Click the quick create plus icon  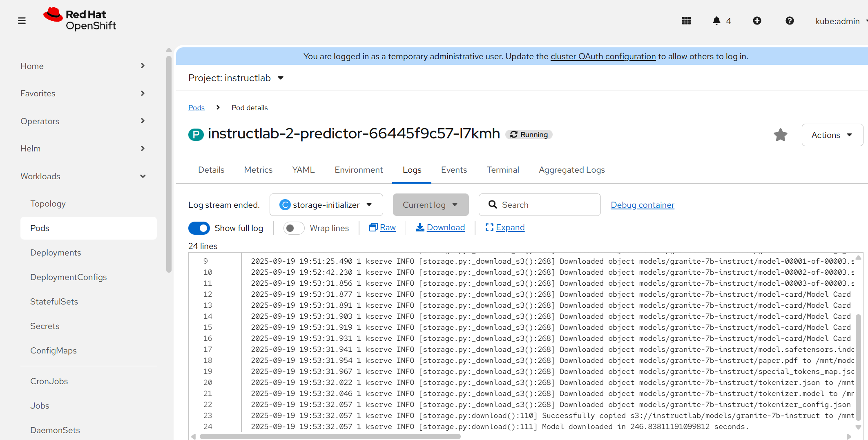(x=757, y=21)
